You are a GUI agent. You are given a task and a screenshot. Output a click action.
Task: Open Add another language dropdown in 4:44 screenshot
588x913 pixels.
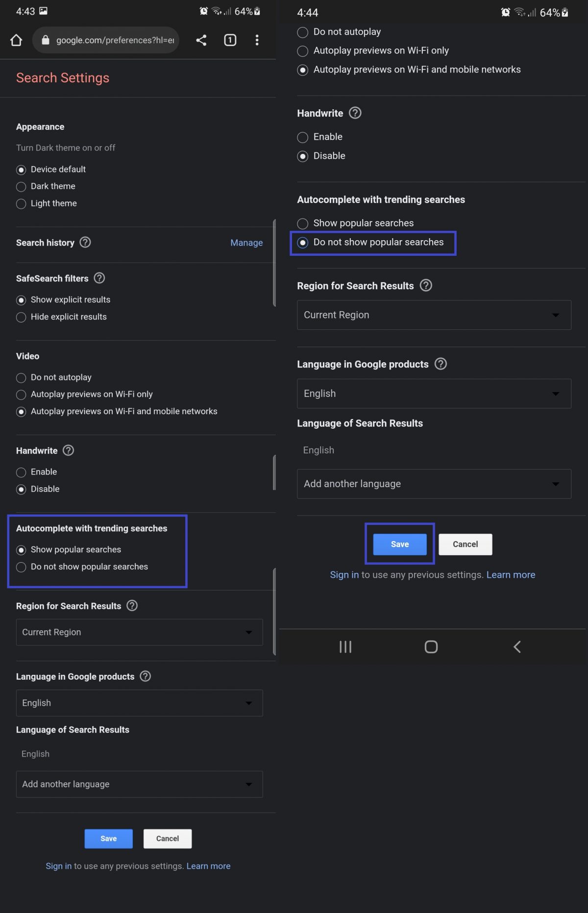click(x=434, y=484)
